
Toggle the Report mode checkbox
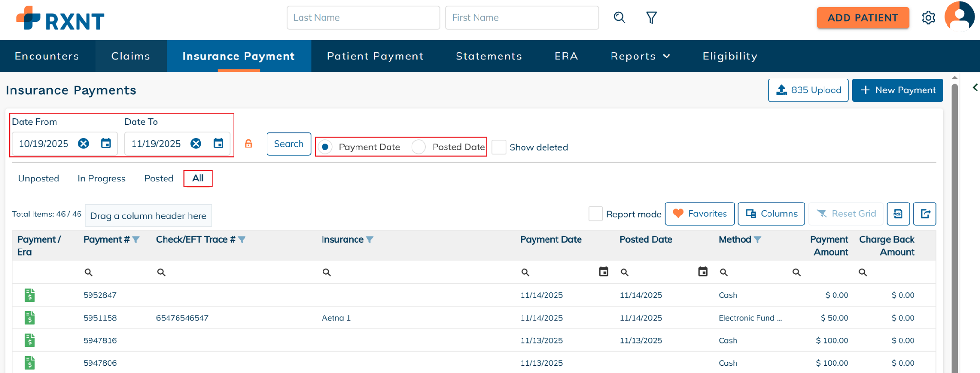point(595,214)
